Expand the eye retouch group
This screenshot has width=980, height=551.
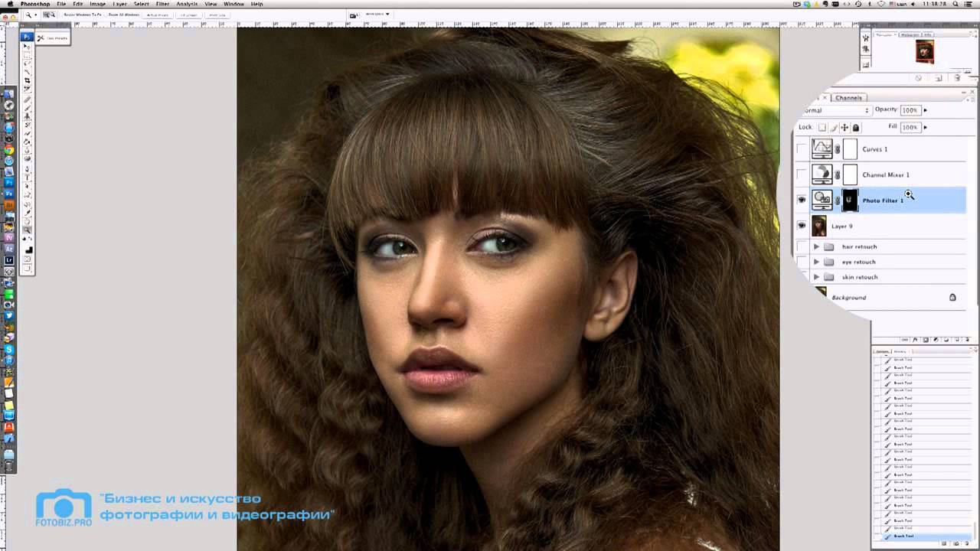tap(816, 262)
